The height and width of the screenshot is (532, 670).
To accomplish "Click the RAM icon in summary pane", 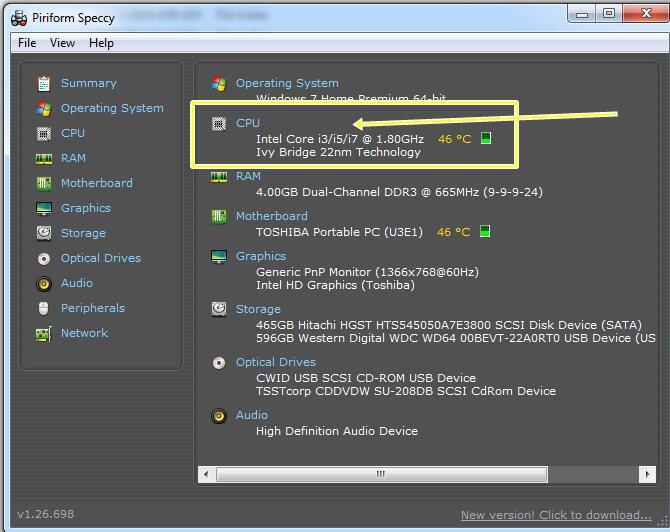I will tap(219, 176).
